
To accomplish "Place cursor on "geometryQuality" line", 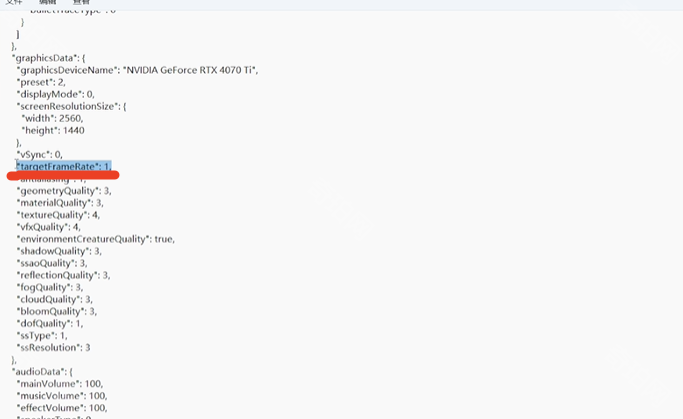I will (63, 190).
